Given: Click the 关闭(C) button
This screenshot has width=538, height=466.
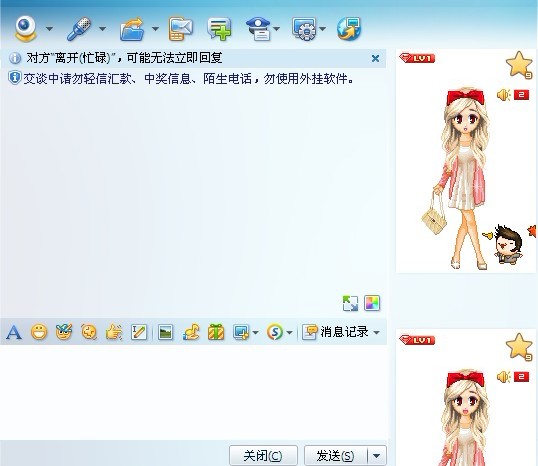Looking at the screenshot, I should (x=263, y=456).
